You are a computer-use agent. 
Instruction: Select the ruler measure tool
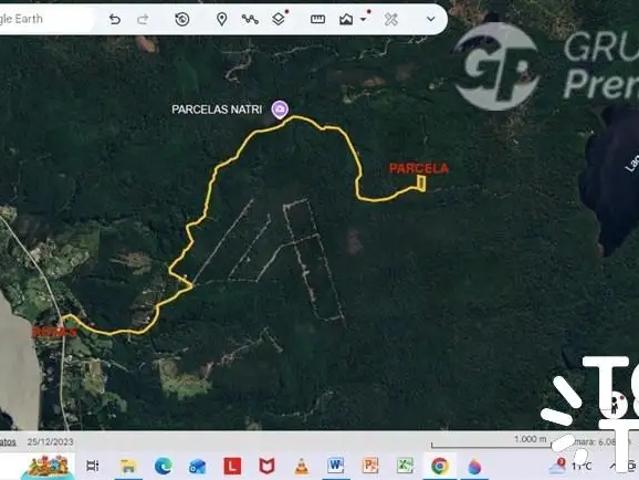click(x=317, y=19)
